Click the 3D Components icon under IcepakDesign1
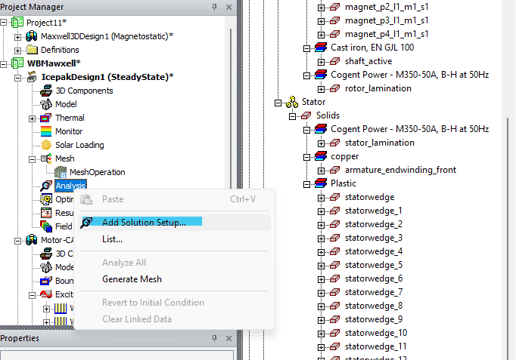Image resolution: width=516 pixels, height=360 pixels. tap(46, 91)
